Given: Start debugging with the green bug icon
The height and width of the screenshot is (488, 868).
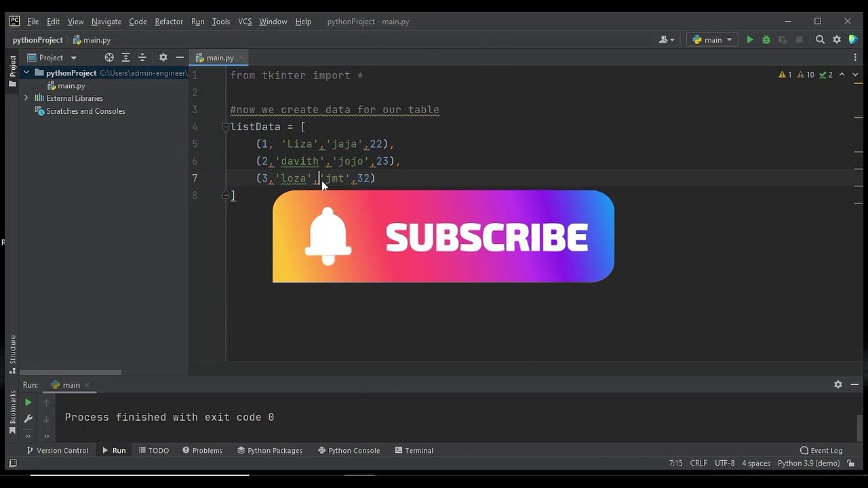Looking at the screenshot, I should (x=766, y=40).
